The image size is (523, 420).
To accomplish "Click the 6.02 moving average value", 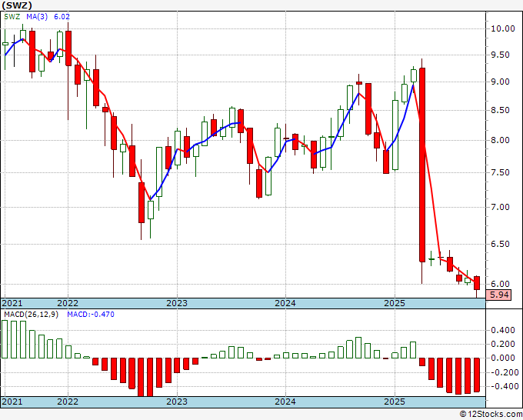I will tap(62, 17).
